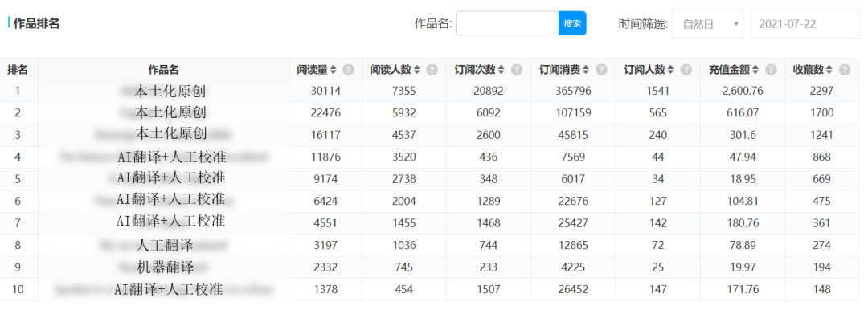
Task: Select the rank 1 本土化原创 work name
Action: 170,91
